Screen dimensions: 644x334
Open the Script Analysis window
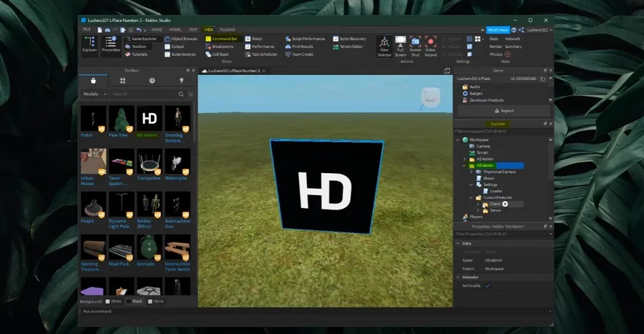tap(180, 54)
